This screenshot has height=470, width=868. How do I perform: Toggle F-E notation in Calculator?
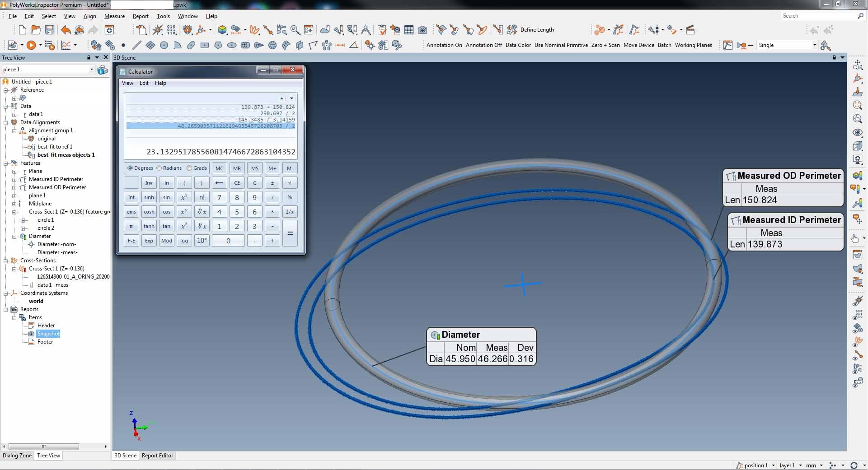[131, 241]
